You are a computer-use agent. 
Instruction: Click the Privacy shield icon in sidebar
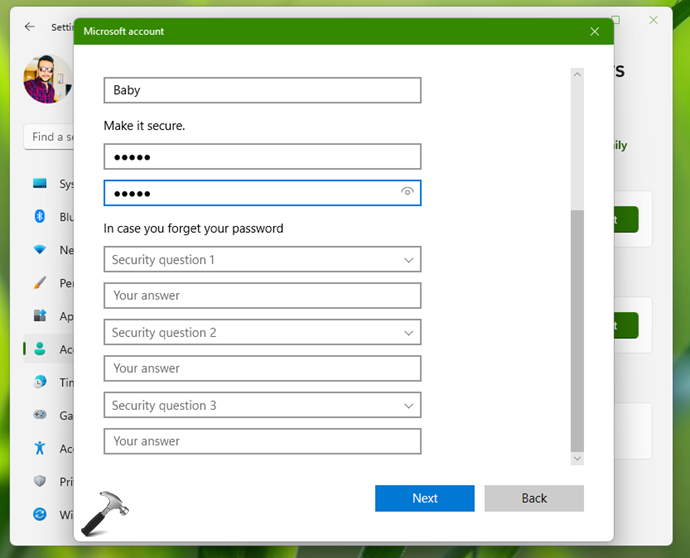tap(40, 481)
